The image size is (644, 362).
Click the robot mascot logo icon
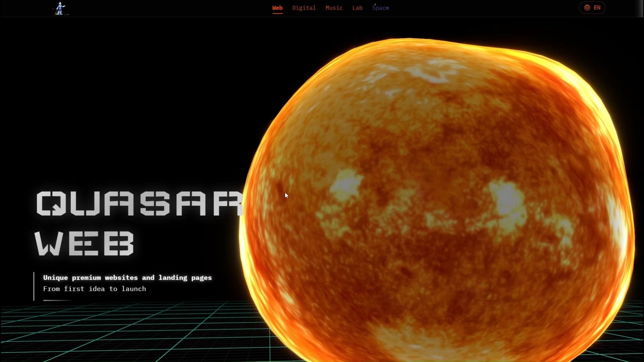pyautogui.click(x=61, y=8)
